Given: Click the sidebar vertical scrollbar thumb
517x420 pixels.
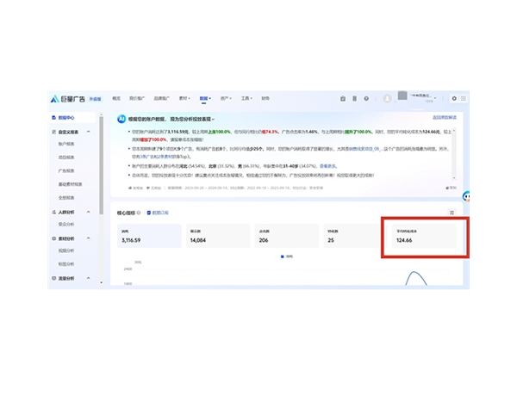Looking at the screenshot, I should [x=101, y=164].
